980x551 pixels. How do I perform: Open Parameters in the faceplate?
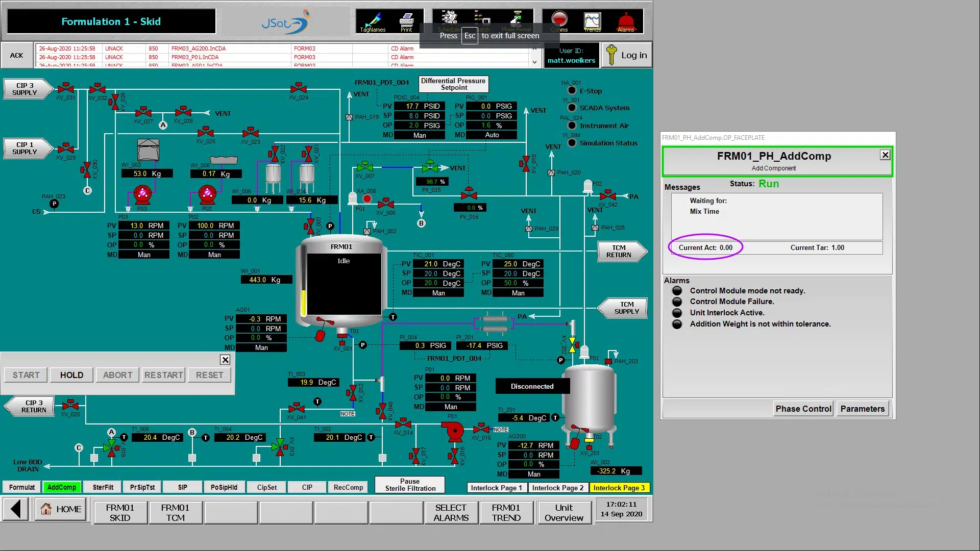pos(862,409)
